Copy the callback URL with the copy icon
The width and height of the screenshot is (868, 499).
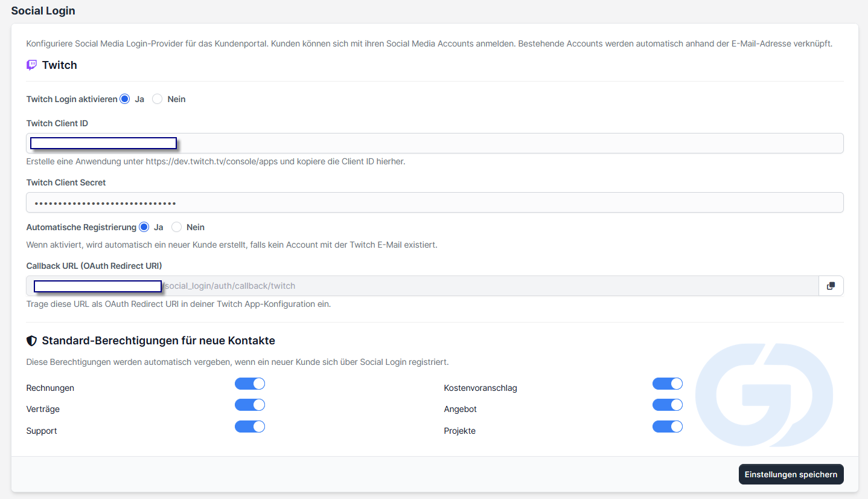(831, 286)
